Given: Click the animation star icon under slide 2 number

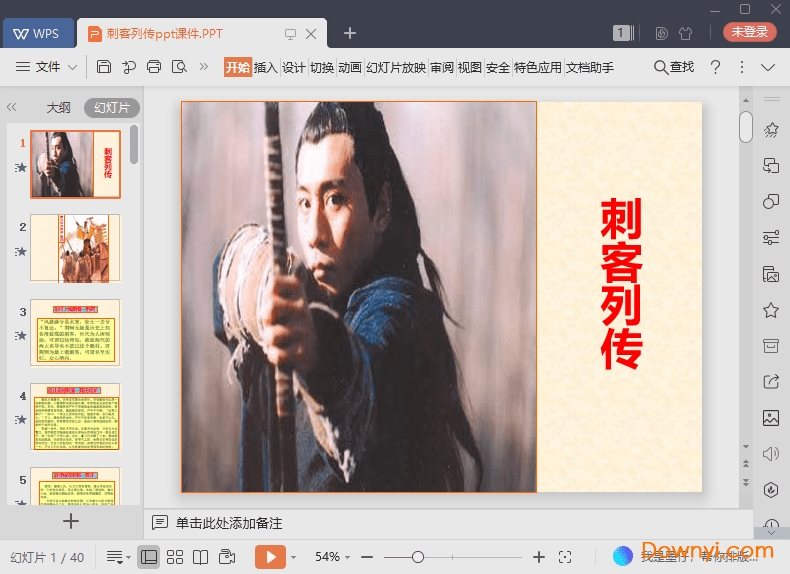Looking at the screenshot, I should [x=21, y=251].
